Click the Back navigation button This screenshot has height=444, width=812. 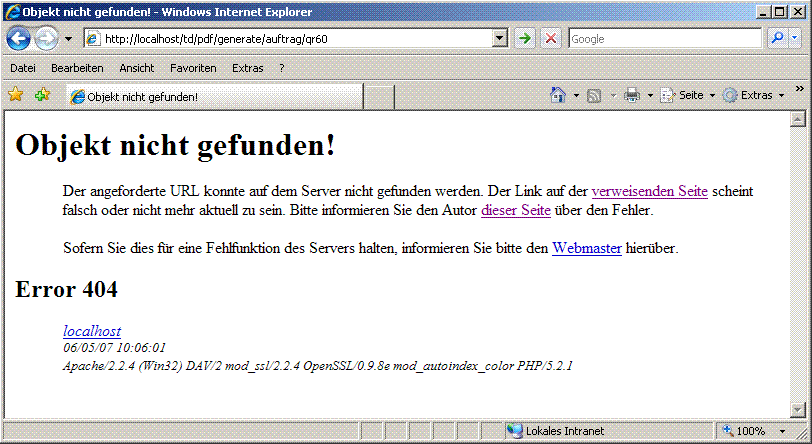(x=18, y=39)
